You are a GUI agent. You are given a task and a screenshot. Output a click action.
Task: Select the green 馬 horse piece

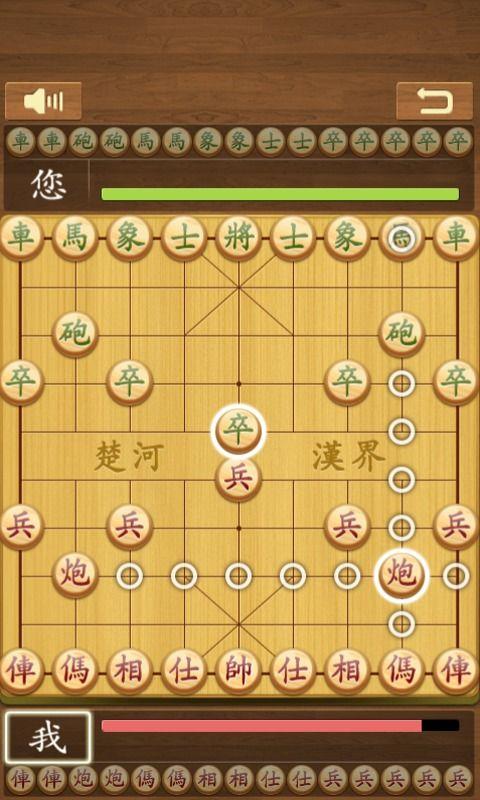pyautogui.click(x=75, y=238)
